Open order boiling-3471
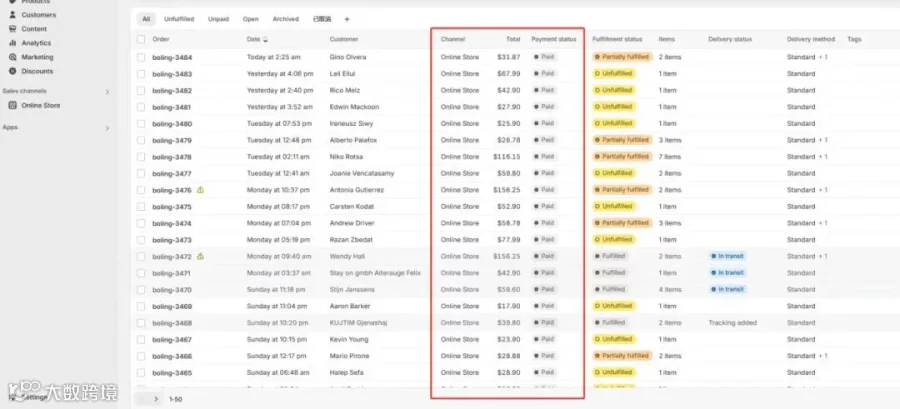This screenshot has height=409, width=900. click(172, 274)
